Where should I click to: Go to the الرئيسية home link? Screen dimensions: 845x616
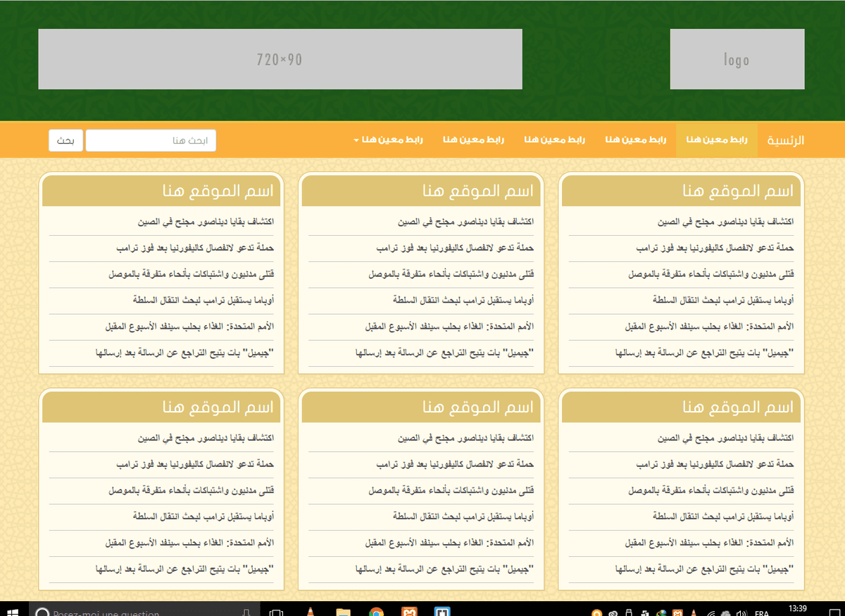pos(785,140)
